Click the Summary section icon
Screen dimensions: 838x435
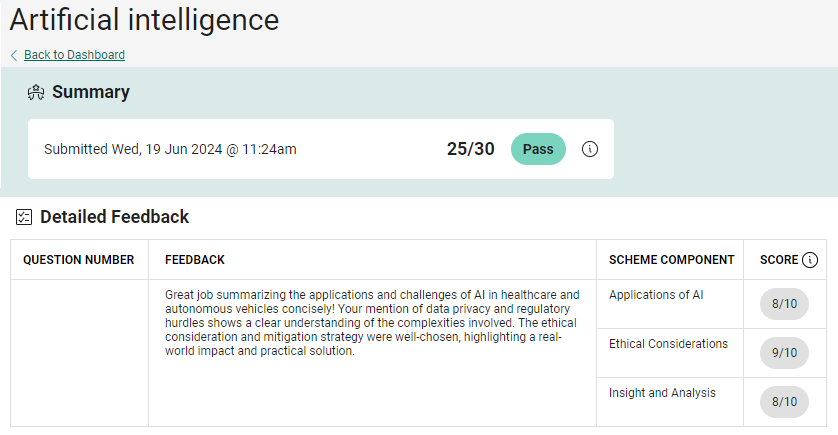[36, 93]
